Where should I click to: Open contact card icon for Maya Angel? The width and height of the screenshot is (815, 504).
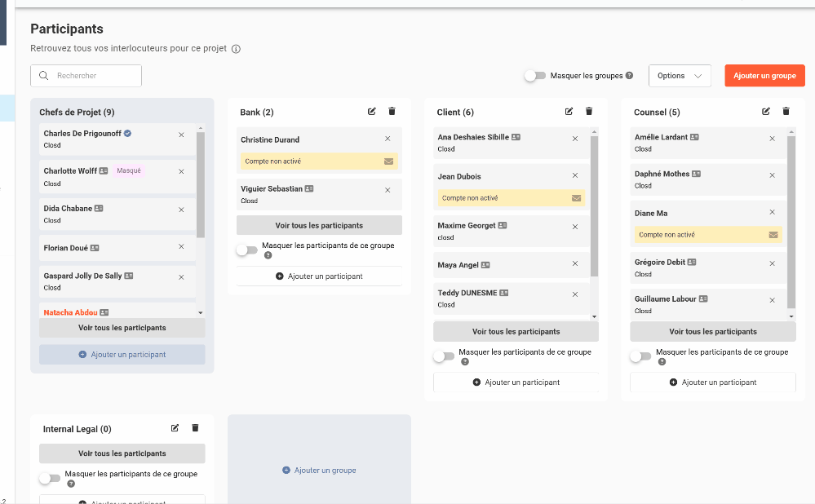(485, 265)
